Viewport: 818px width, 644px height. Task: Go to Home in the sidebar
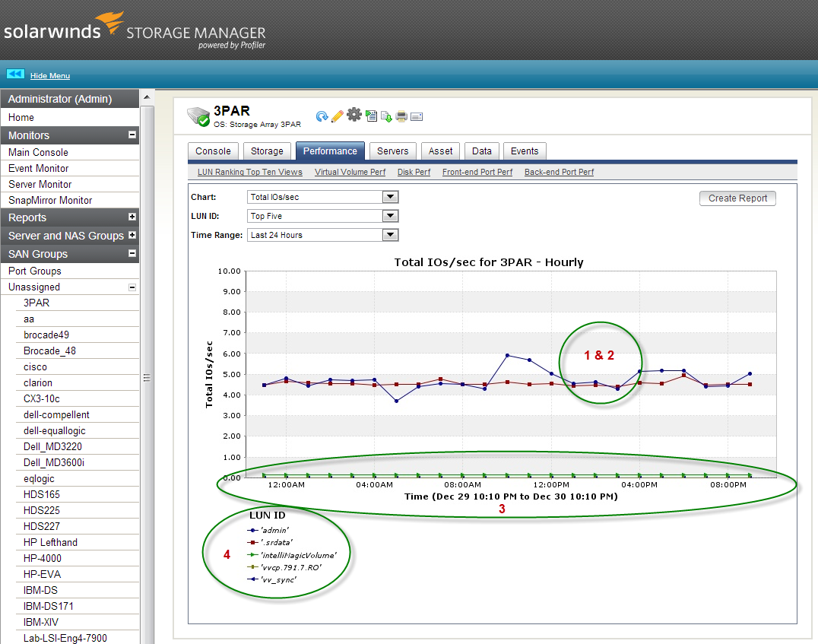coord(70,117)
